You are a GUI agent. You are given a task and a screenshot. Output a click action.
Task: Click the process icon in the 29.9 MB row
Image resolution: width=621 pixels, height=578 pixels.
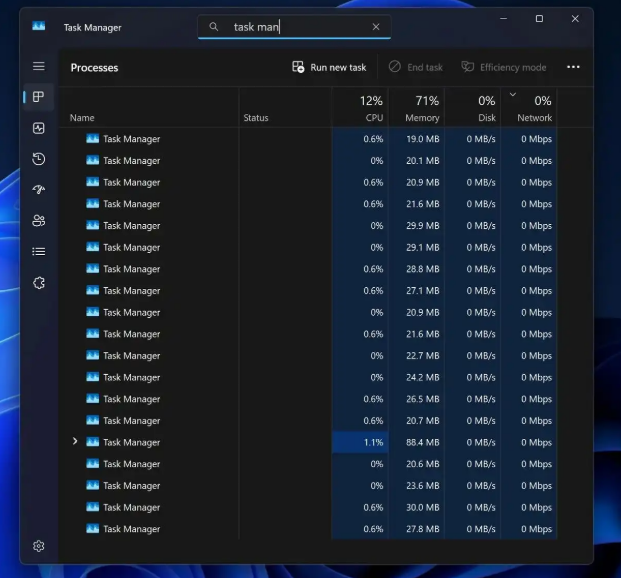click(93, 225)
